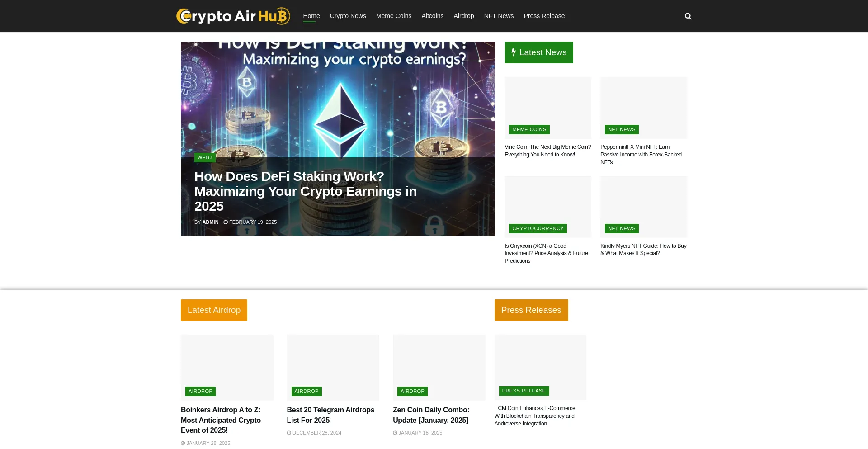Open the Vine Coin meme article
Viewport: 868px width, 449px height.
[547, 151]
